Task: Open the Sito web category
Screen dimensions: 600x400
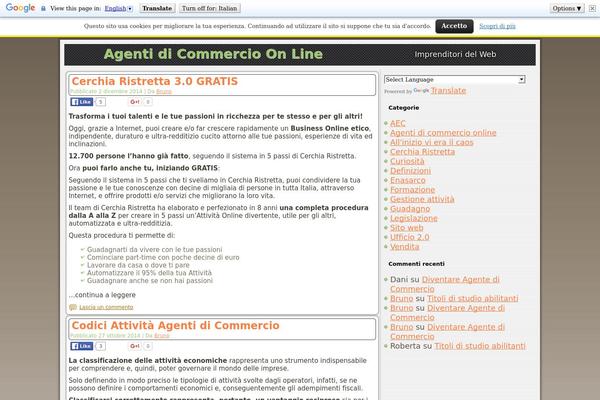Action: click(406, 228)
